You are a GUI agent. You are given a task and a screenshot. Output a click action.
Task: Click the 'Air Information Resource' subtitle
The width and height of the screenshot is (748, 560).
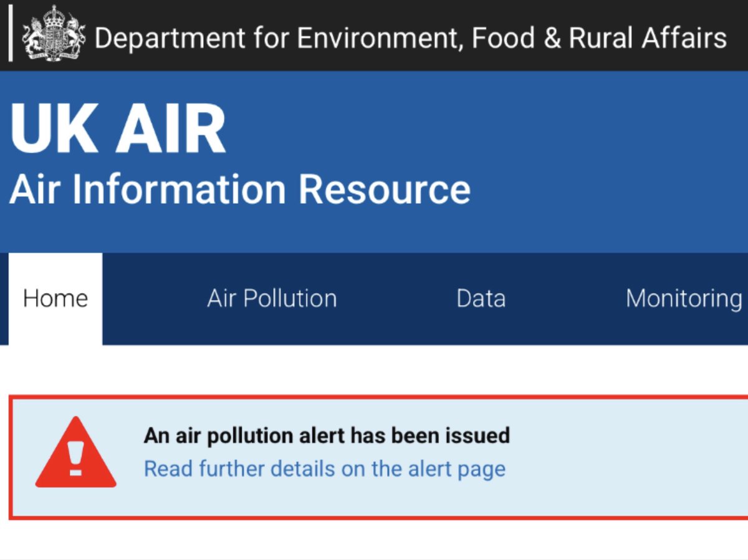click(x=240, y=190)
